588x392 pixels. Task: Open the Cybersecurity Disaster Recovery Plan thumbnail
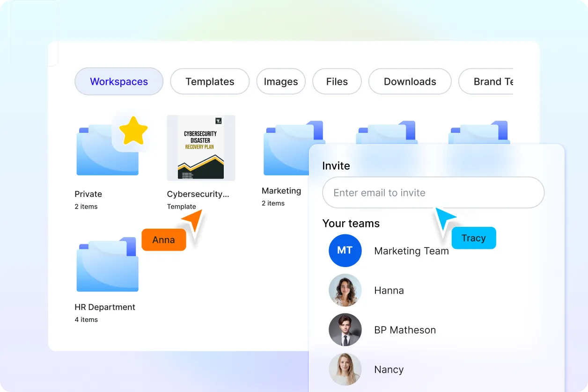[201, 148]
